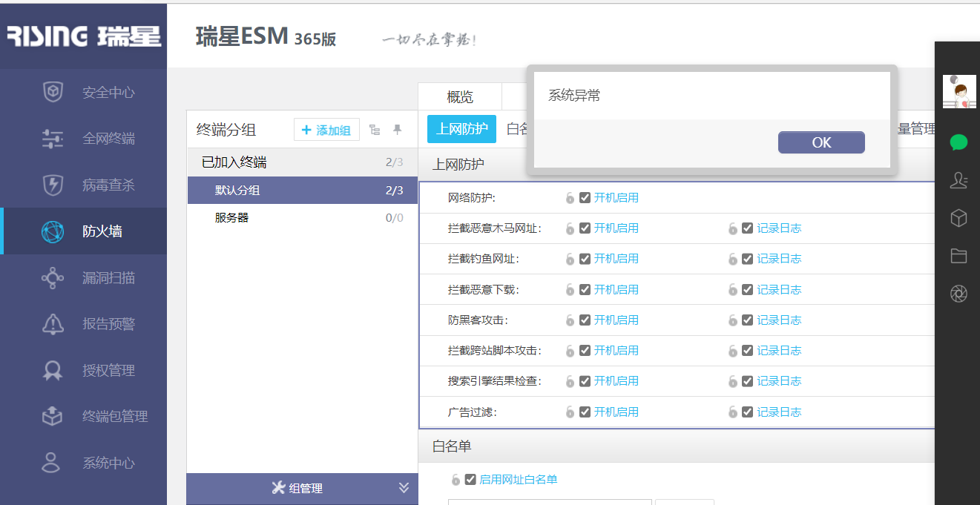Click lock icon beside 启用网址白名单
Viewport: 980px width, 505px height.
click(456, 480)
